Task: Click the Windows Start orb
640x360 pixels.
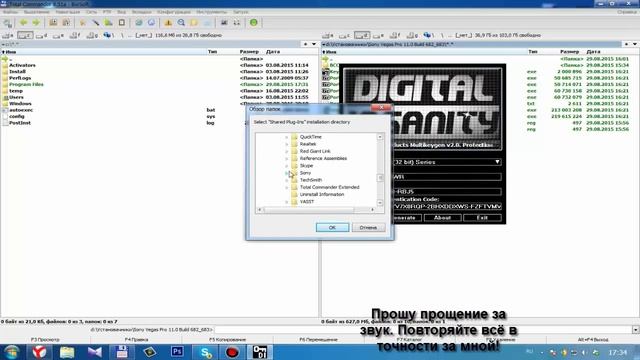Action: 12,352
